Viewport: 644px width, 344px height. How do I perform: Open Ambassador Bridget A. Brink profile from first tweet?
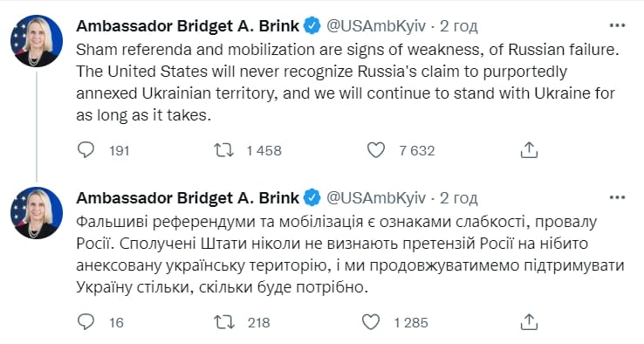coord(188,26)
